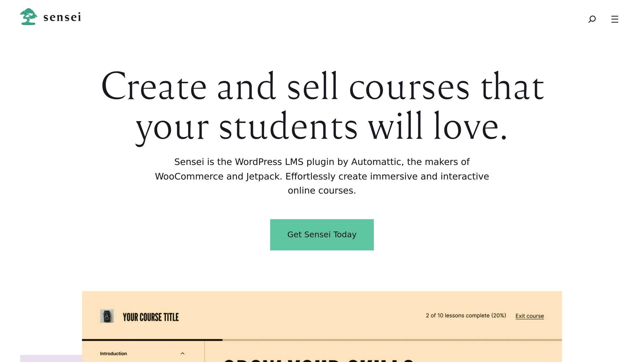Viewport: 644px width, 362px height.
Task: Open the site search magnifier
Action: point(592,19)
